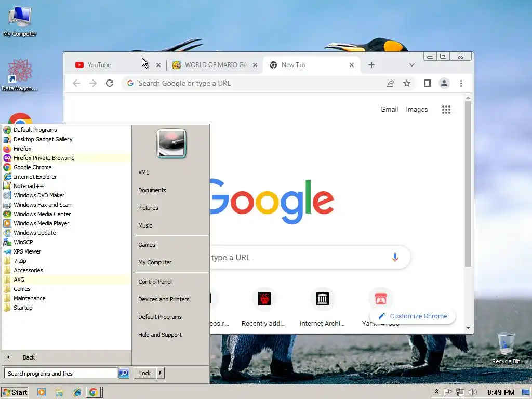Click the Lock button

145,373
